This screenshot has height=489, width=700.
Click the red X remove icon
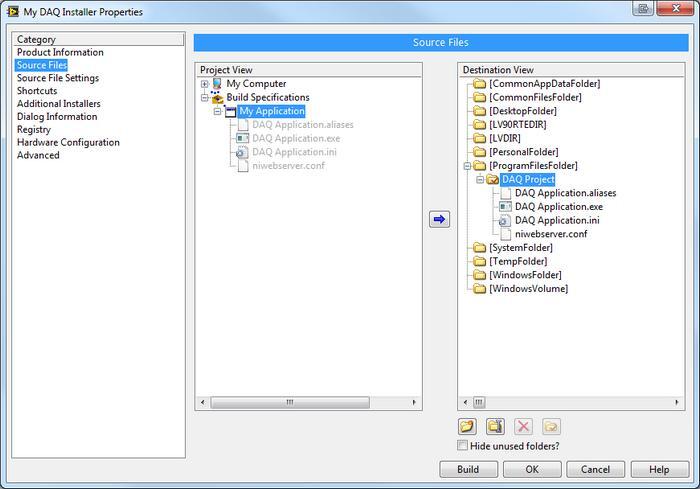click(x=523, y=426)
